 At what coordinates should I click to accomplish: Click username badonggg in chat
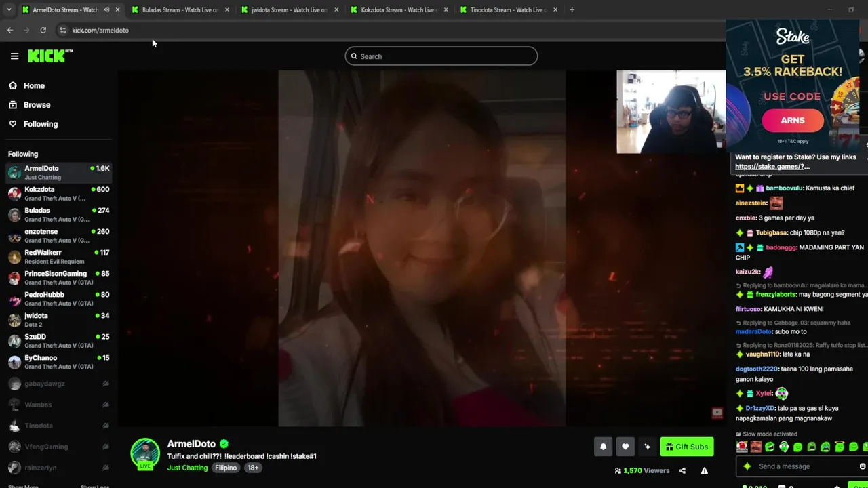(x=781, y=248)
